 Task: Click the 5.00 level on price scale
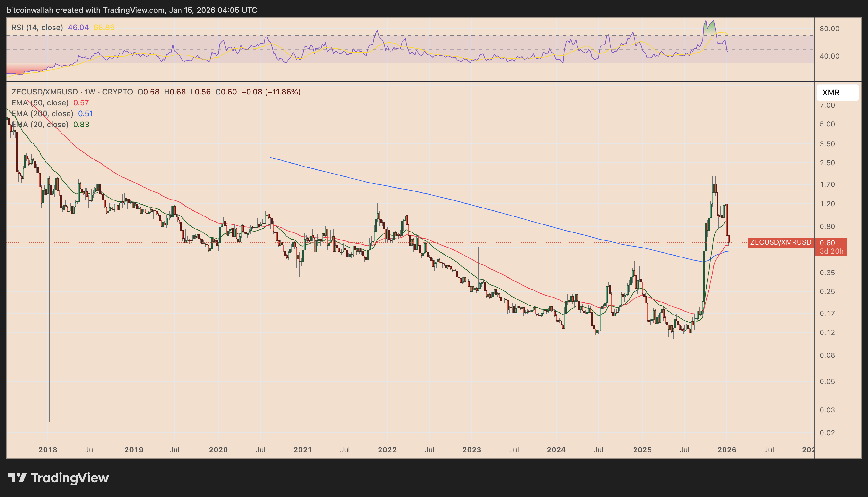pos(827,124)
